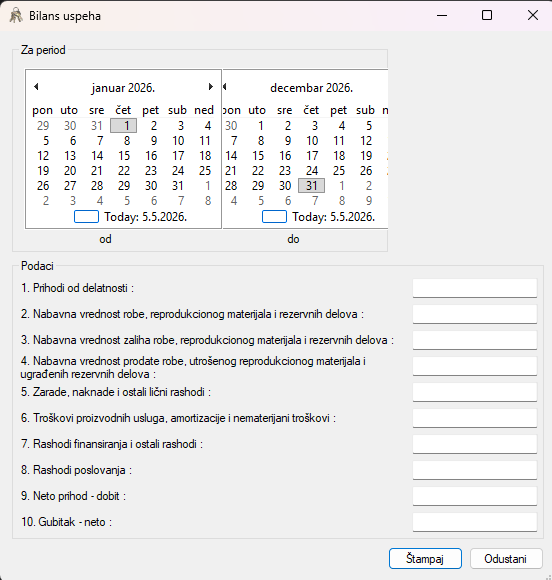Click the 'čet' weekday header in 'od' calendar
The height and width of the screenshot is (580, 552).
click(x=123, y=110)
